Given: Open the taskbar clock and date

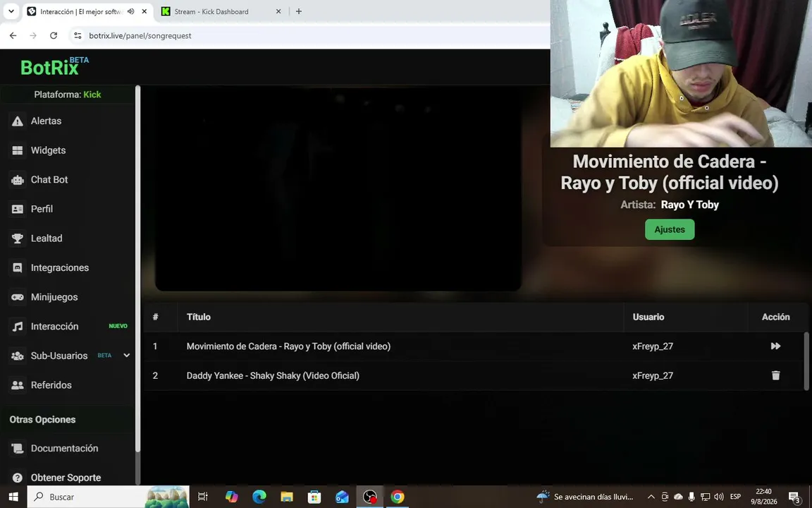Looking at the screenshot, I should 764,497.
